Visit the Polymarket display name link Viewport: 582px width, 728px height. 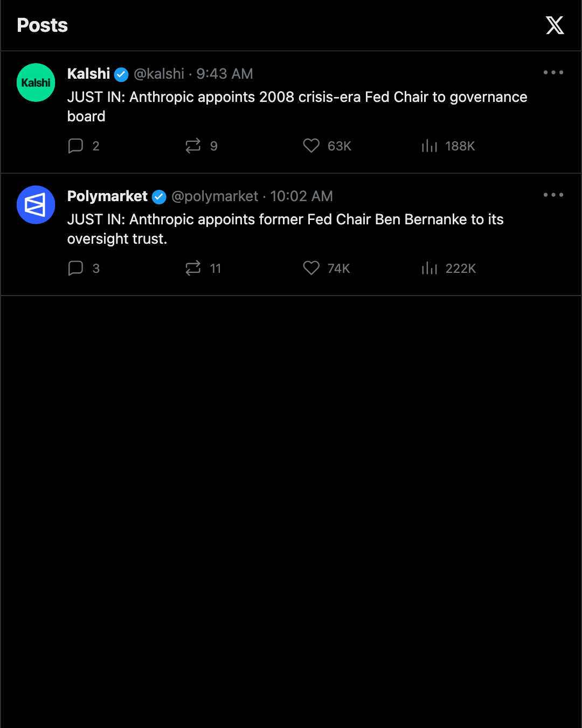(107, 196)
